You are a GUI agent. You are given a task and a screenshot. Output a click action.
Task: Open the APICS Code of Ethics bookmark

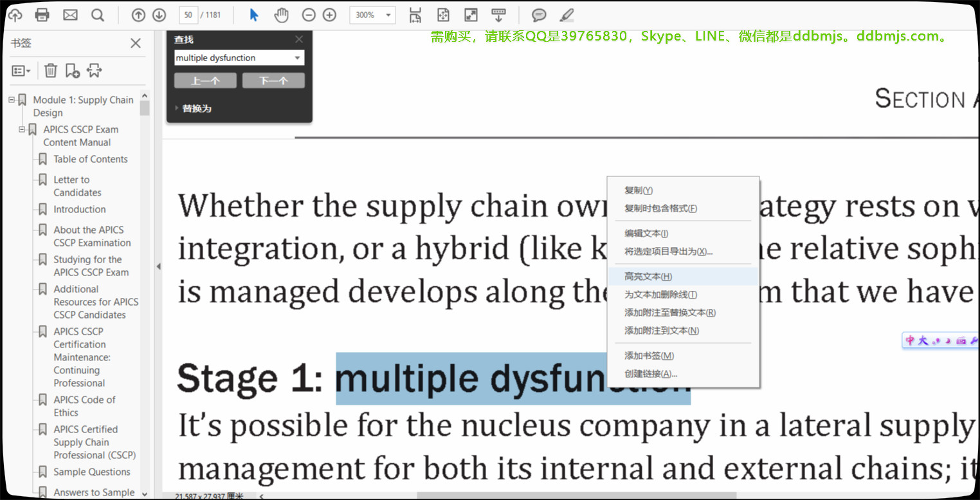tap(84, 406)
